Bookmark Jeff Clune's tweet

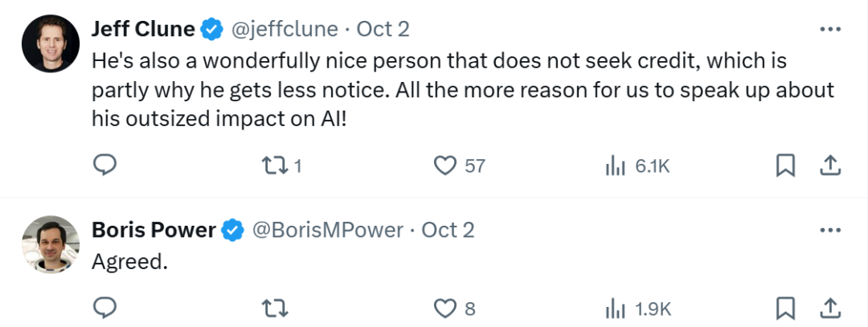[785, 166]
